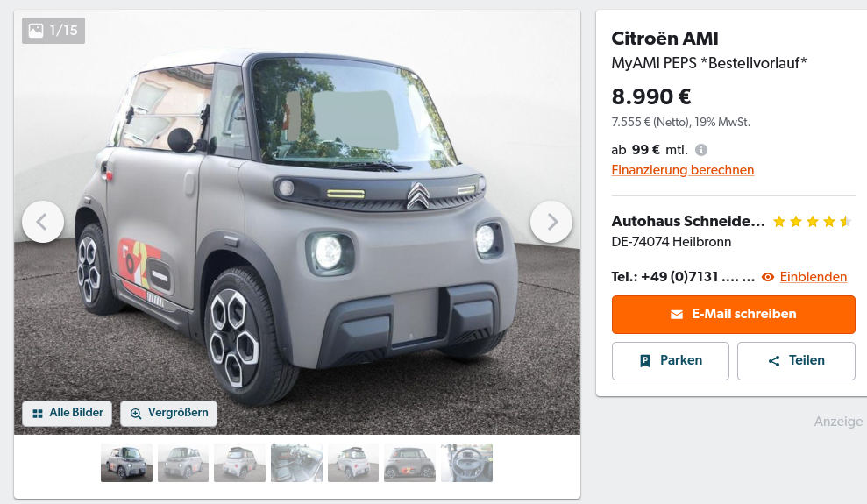867x504 pixels.
Task: Show the next car photo with right arrow
Action: [551, 222]
